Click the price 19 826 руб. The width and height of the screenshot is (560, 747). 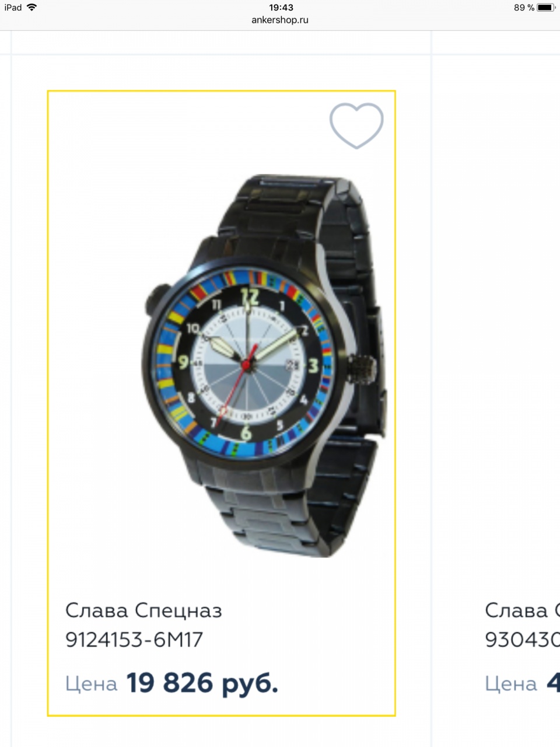point(202,683)
